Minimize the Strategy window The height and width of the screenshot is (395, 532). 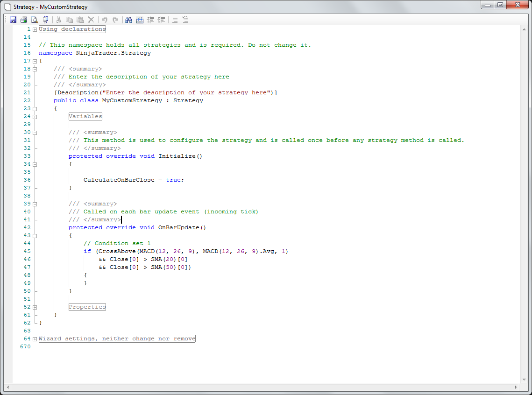488,5
